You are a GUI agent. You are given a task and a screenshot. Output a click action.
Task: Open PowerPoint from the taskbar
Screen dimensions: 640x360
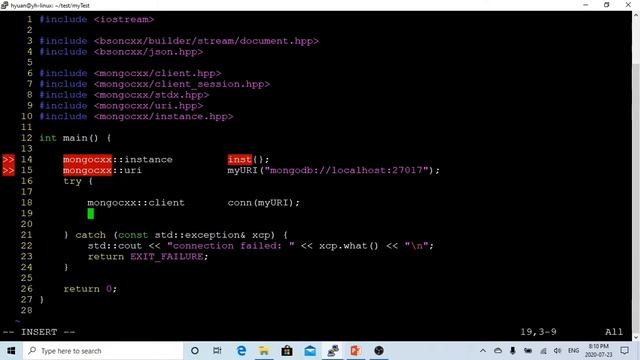(356, 351)
